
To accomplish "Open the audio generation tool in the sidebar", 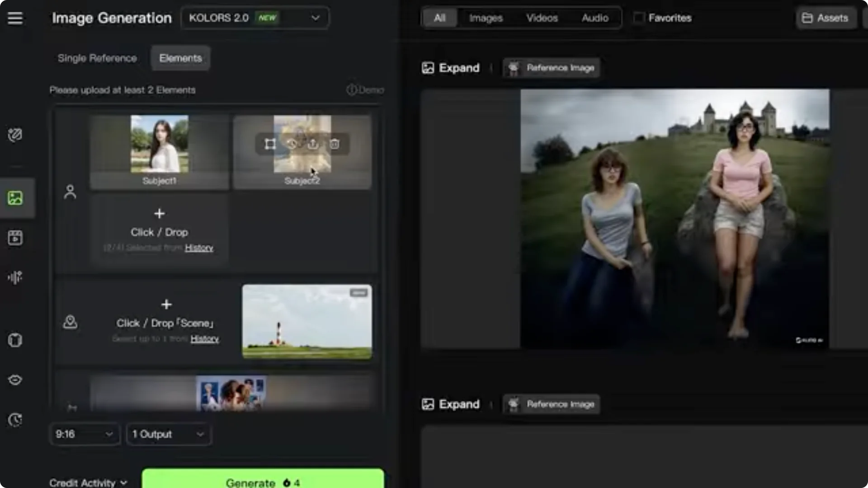I will [15, 277].
